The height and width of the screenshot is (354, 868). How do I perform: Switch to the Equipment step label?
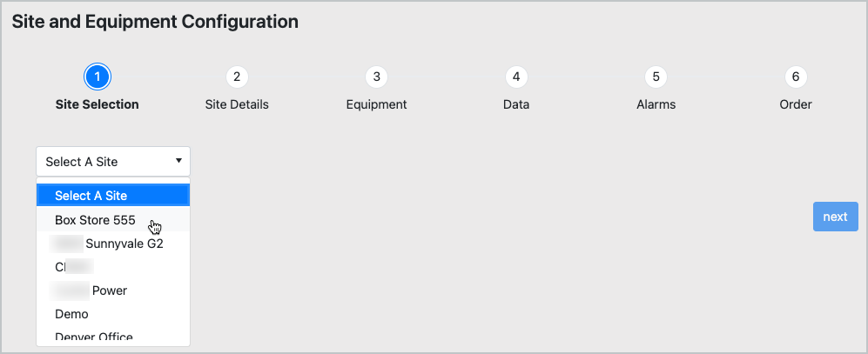(376, 104)
